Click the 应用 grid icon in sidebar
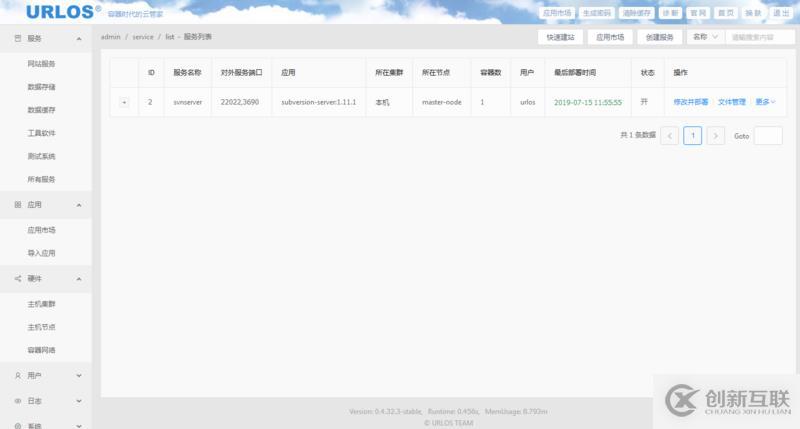 [x=18, y=204]
